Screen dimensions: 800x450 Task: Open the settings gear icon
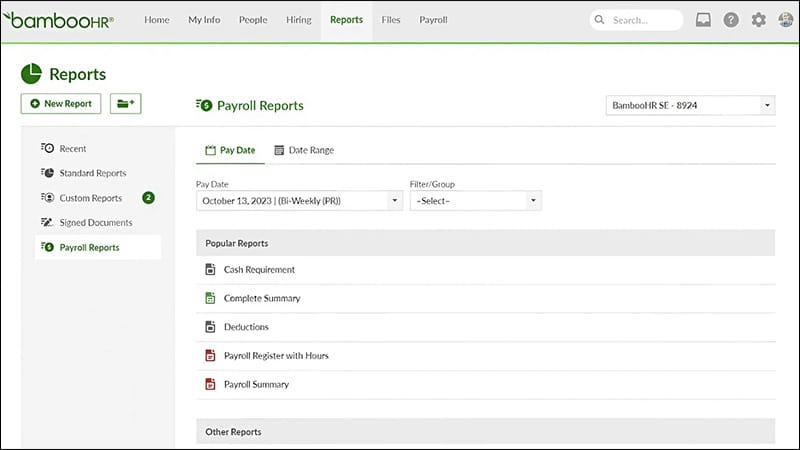(759, 20)
